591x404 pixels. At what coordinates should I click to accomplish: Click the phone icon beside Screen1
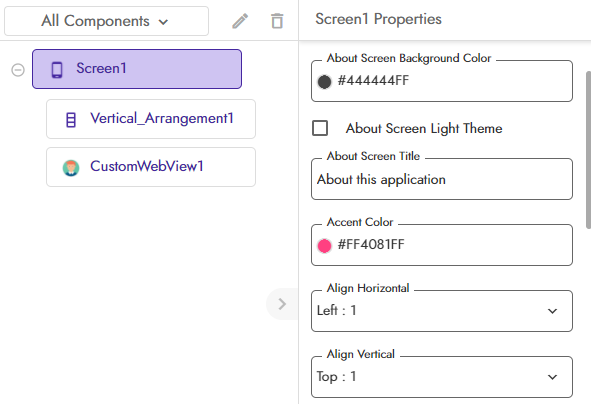57,70
